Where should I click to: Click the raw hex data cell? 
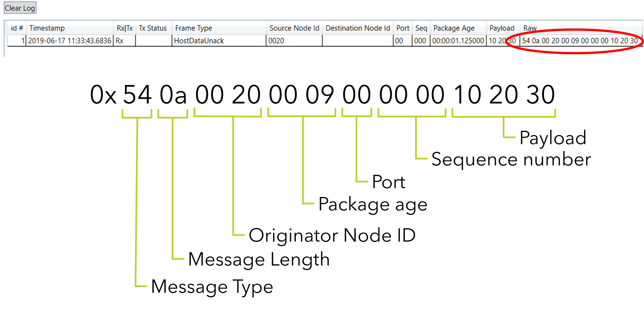[581, 41]
